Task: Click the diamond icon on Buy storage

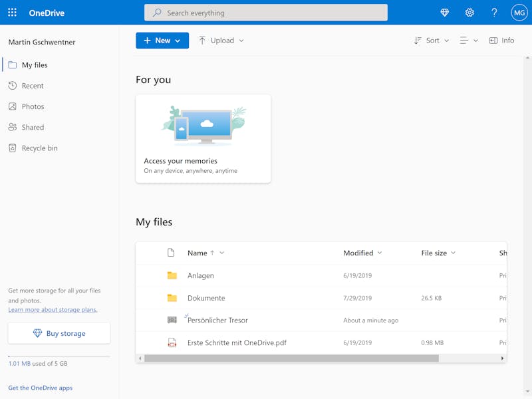Action: click(37, 333)
